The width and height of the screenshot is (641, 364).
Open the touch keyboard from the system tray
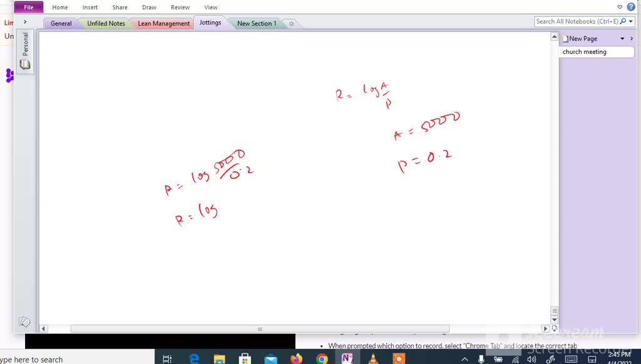[x=570, y=359]
